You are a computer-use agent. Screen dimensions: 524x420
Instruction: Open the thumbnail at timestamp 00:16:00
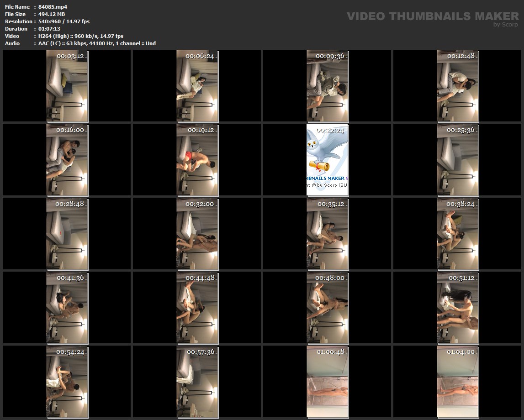[x=67, y=160]
